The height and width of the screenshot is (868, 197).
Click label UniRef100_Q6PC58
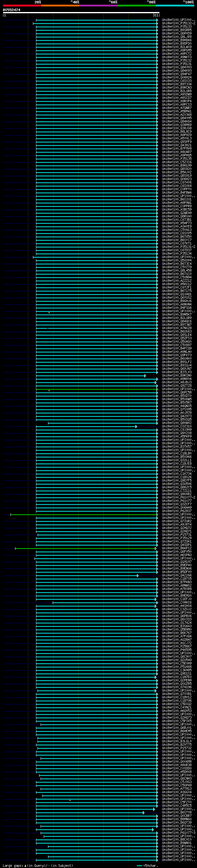pos(177,393)
